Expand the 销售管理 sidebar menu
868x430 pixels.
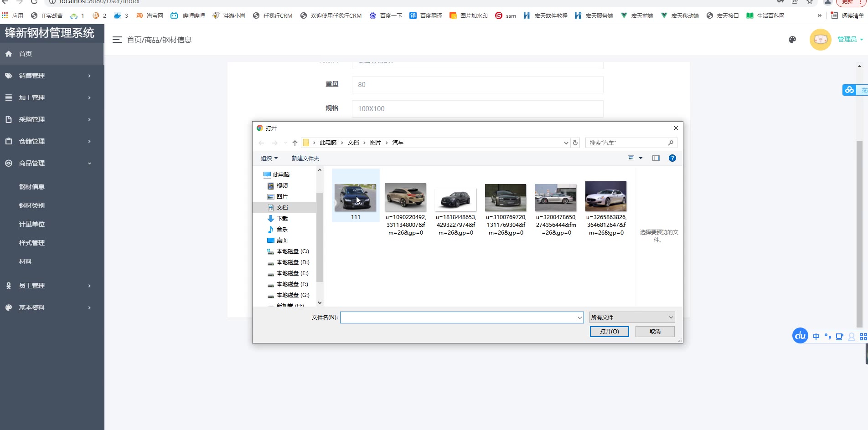pyautogui.click(x=52, y=76)
